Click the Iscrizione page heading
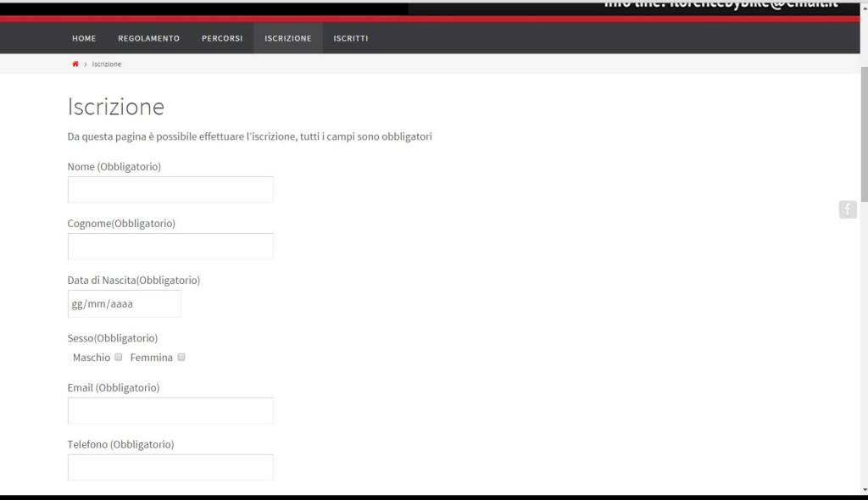 click(x=115, y=106)
